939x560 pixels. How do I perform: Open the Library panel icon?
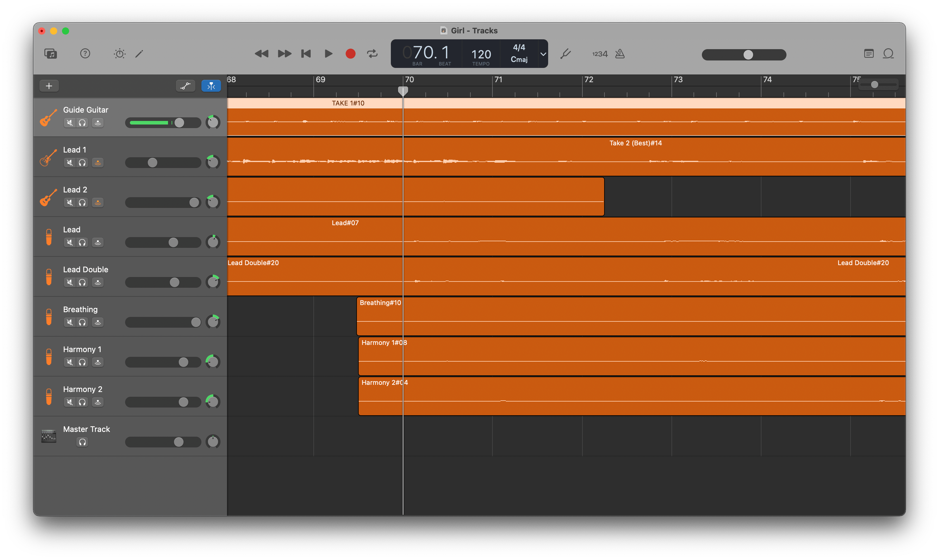(51, 54)
